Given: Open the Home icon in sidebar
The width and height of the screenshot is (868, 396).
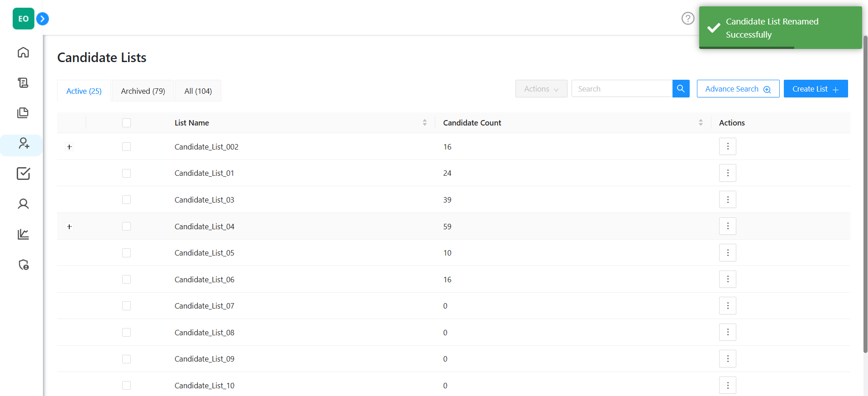Looking at the screenshot, I should pos(23,53).
